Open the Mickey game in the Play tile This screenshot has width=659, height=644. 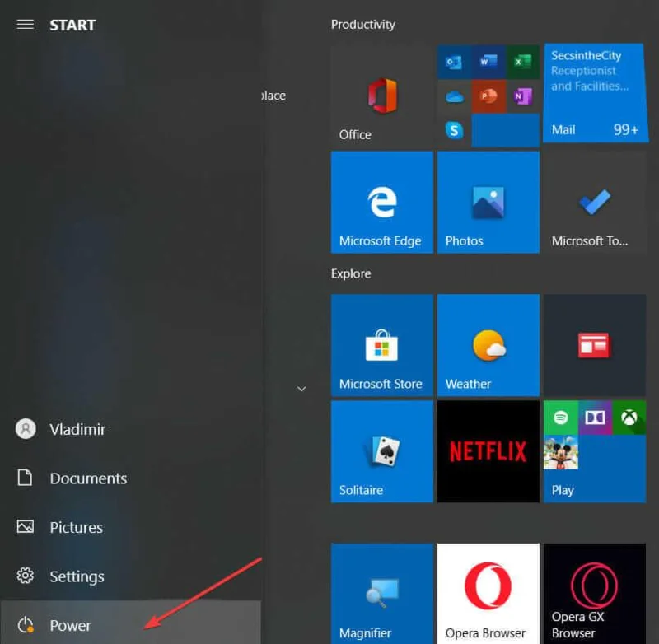[561, 452]
